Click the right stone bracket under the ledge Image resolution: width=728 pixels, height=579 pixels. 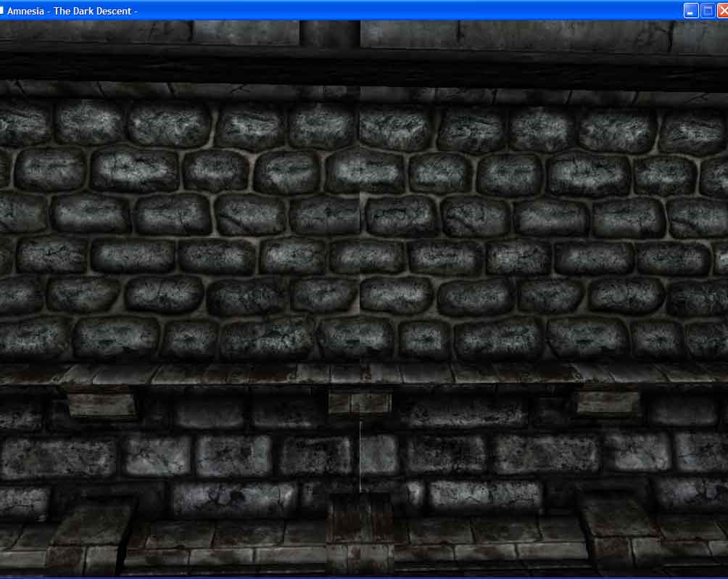(608, 403)
